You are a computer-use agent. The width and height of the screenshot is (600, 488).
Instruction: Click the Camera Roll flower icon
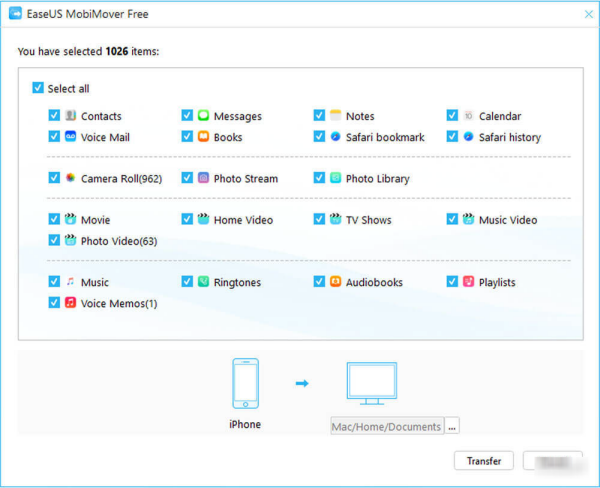point(71,178)
